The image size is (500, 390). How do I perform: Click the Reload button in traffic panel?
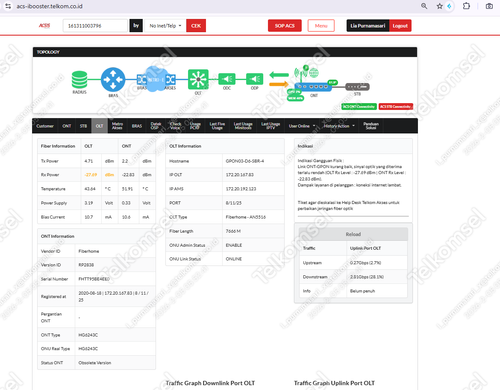pos(353,234)
